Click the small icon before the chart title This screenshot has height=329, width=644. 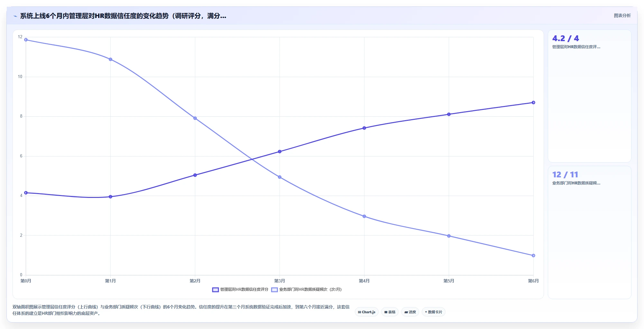click(x=15, y=16)
